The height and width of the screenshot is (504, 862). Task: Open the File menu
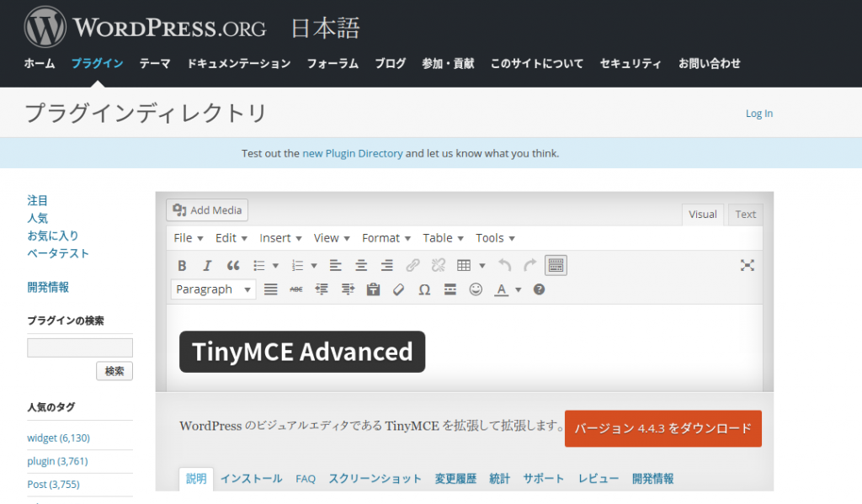click(x=189, y=238)
